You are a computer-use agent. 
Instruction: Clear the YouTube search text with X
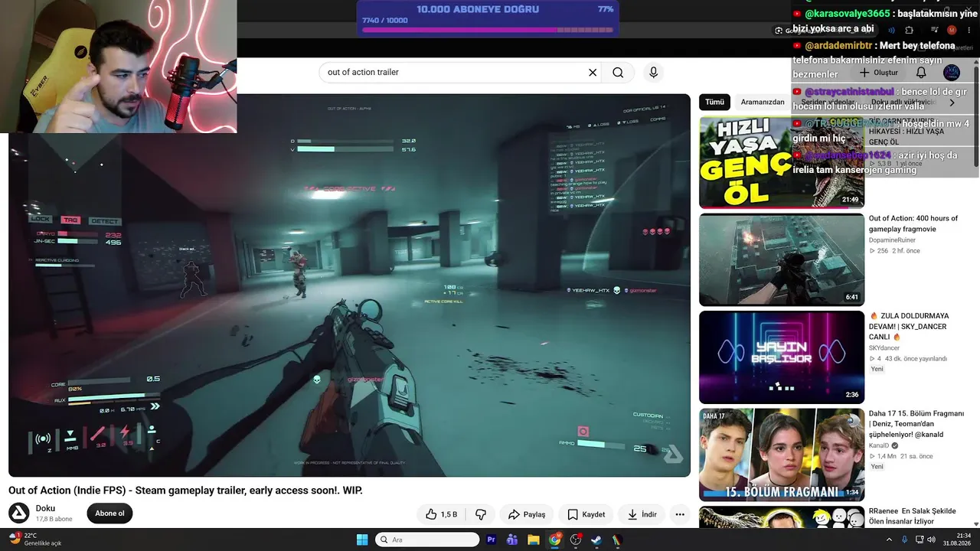pos(592,73)
